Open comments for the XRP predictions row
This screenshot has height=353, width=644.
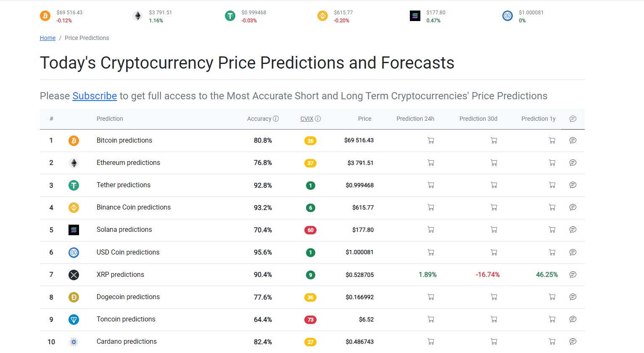573,274
